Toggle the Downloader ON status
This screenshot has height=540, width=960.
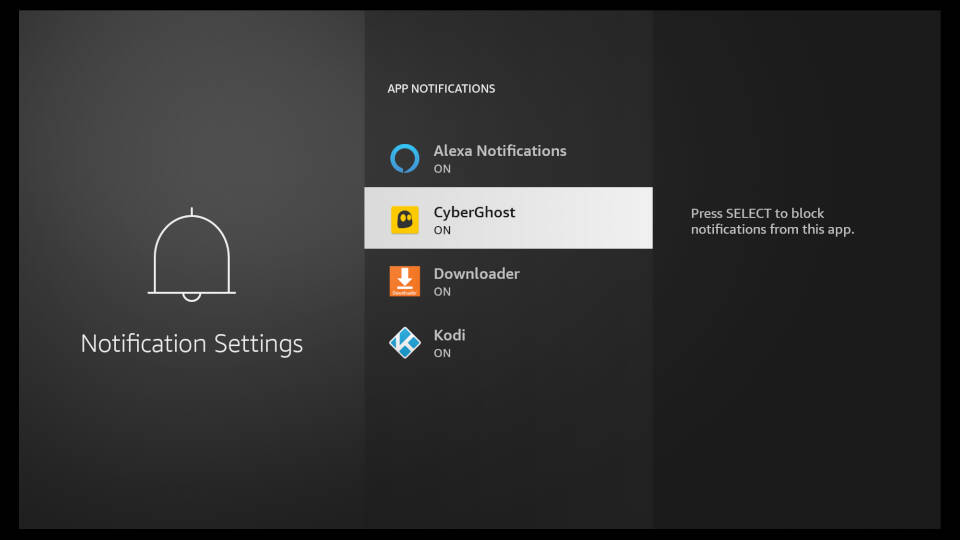coord(442,292)
